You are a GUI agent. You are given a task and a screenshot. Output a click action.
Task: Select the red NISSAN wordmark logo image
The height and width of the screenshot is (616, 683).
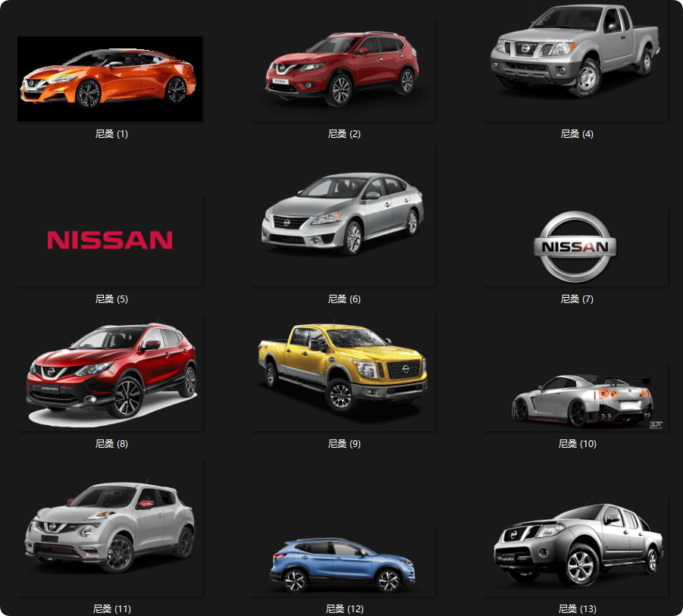click(x=110, y=240)
